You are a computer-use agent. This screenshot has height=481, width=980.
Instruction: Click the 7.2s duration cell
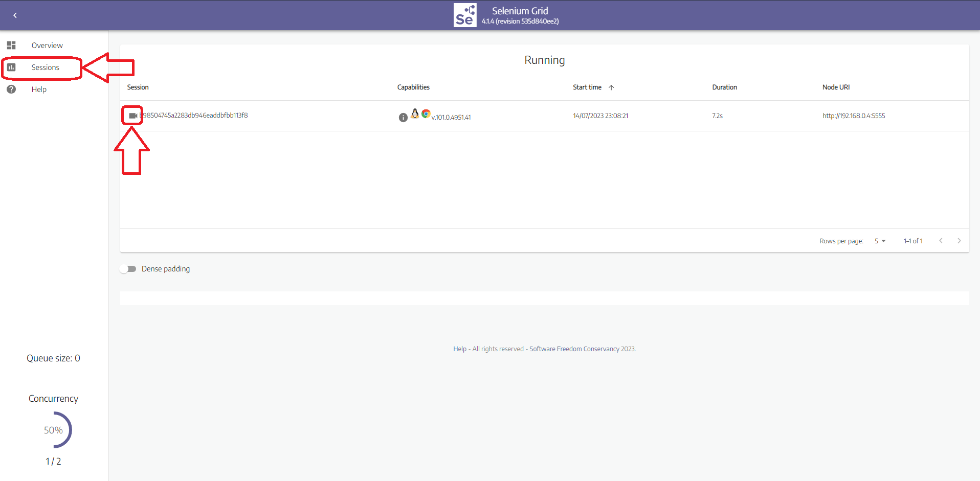[x=717, y=116]
